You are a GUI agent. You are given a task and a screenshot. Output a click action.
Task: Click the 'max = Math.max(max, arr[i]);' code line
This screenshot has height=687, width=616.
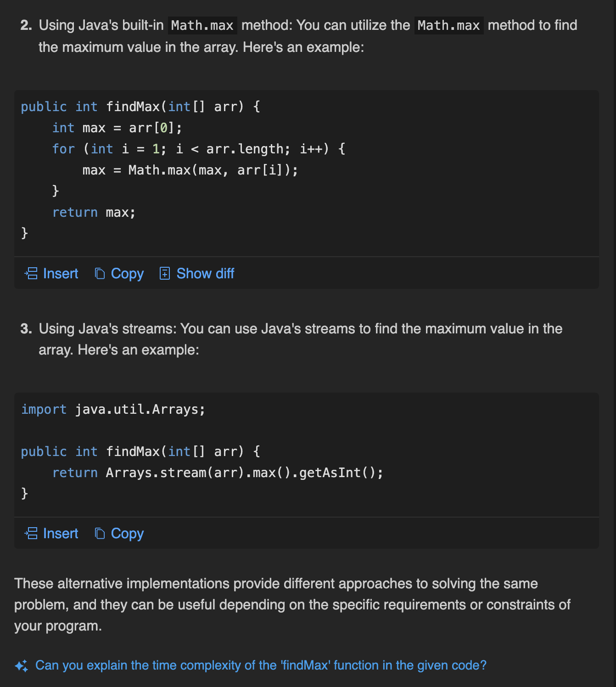pos(190,170)
